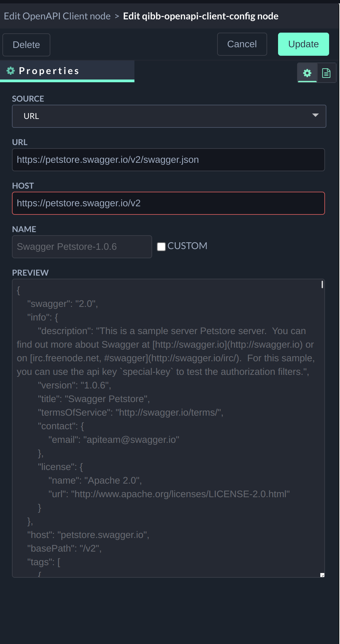Click the SOURCE dropdown caret arrow
340x644 pixels.
coord(315,116)
